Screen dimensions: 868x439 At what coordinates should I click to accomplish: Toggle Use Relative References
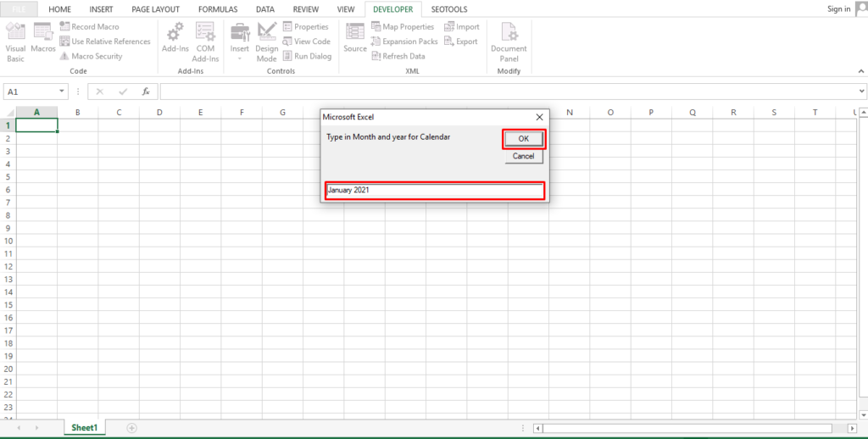[x=105, y=42]
